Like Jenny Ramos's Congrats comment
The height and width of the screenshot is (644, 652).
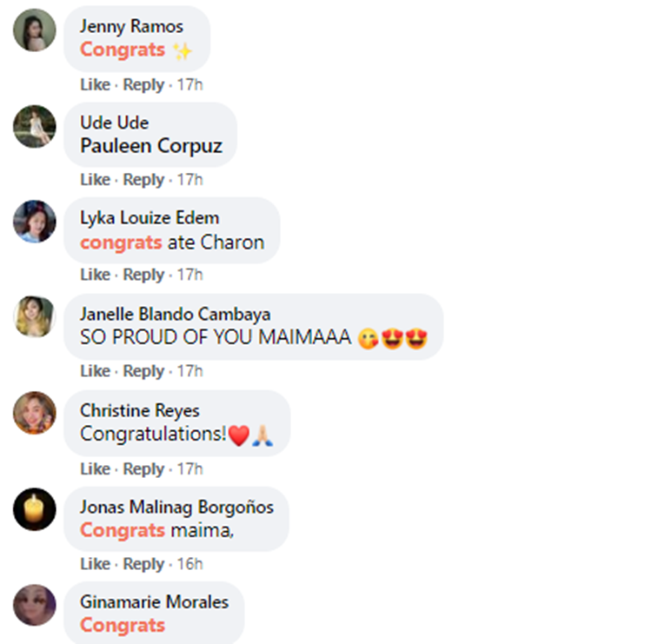coord(96,84)
